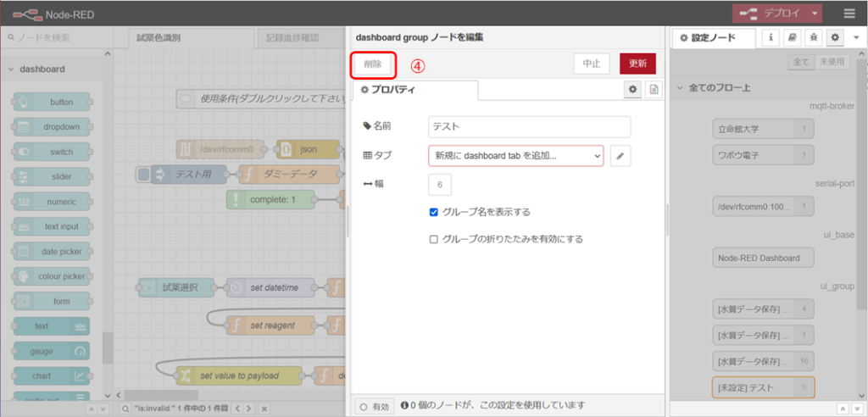This screenshot has width=868, height=417.
Task: Open the sidebar information (i) tab icon
Action: point(771,38)
